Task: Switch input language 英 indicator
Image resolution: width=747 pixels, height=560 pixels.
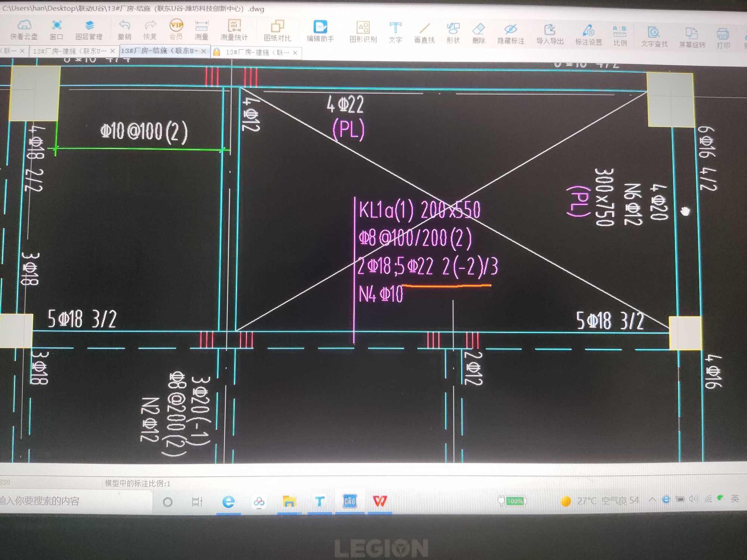Action: click(735, 498)
